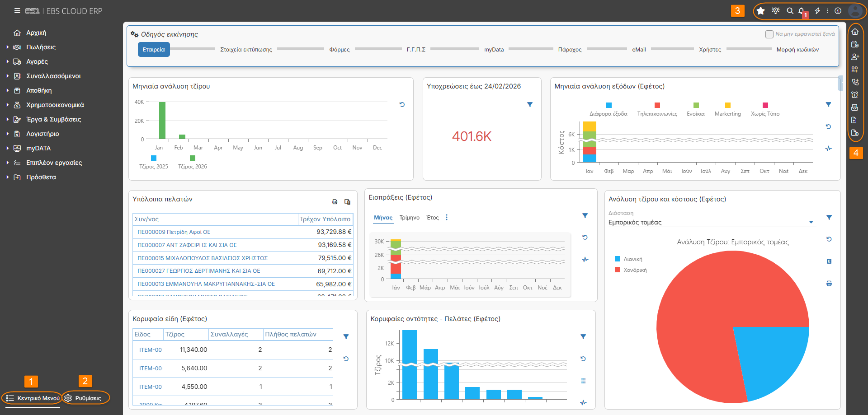Open the favorites star icon
Screen dimensions: 868x415
tap(761, 11)
